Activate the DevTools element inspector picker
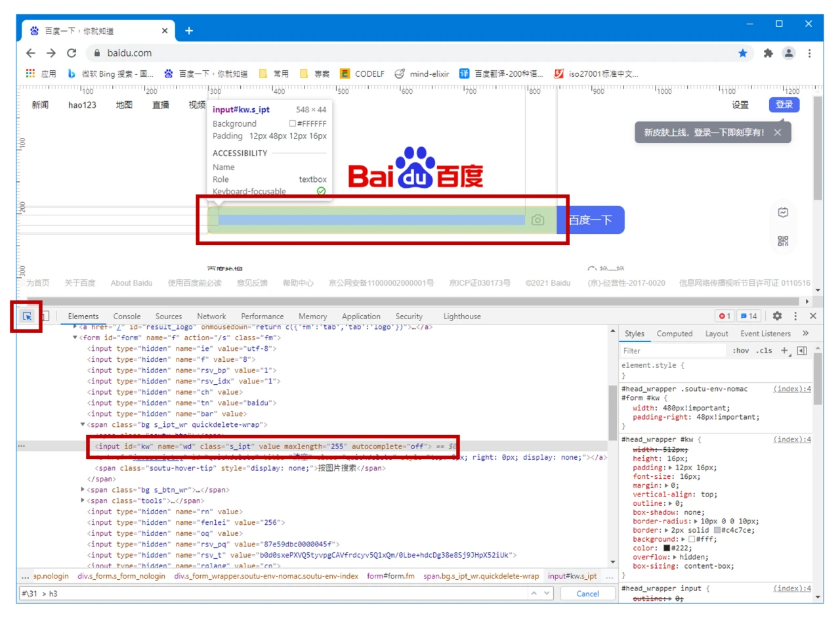 [x=28, y=316]
